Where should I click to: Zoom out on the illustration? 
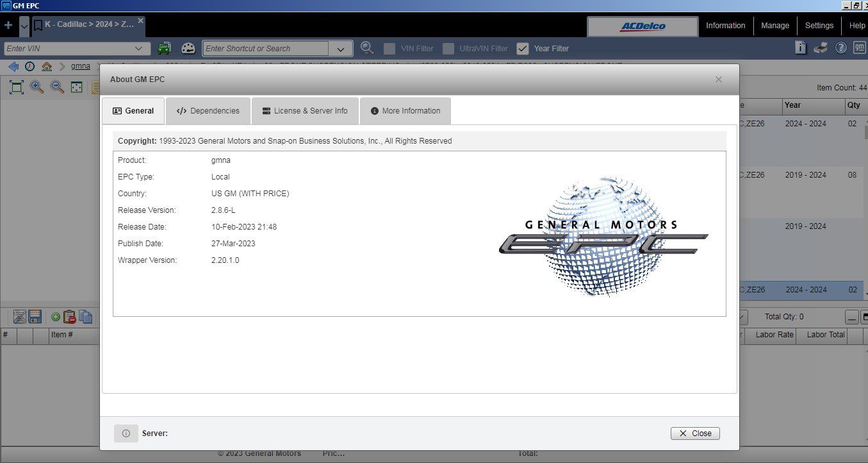[57, 87]
